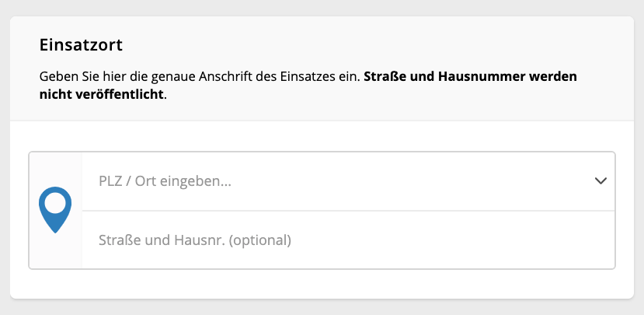Viewport: 644px width, 315px height.
Task: Click the gray card header right of Einsatzort
Action: coord(370,45)
